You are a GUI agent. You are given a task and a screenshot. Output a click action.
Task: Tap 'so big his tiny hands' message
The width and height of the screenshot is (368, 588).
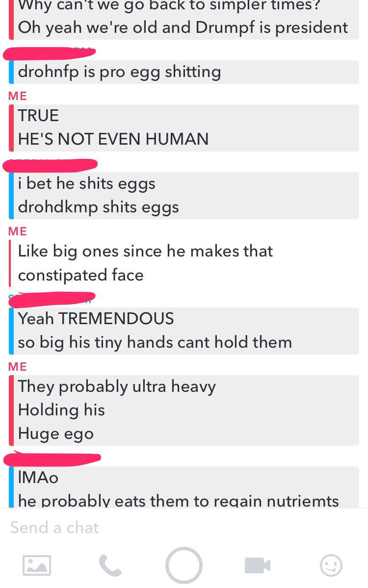(155, 342)
